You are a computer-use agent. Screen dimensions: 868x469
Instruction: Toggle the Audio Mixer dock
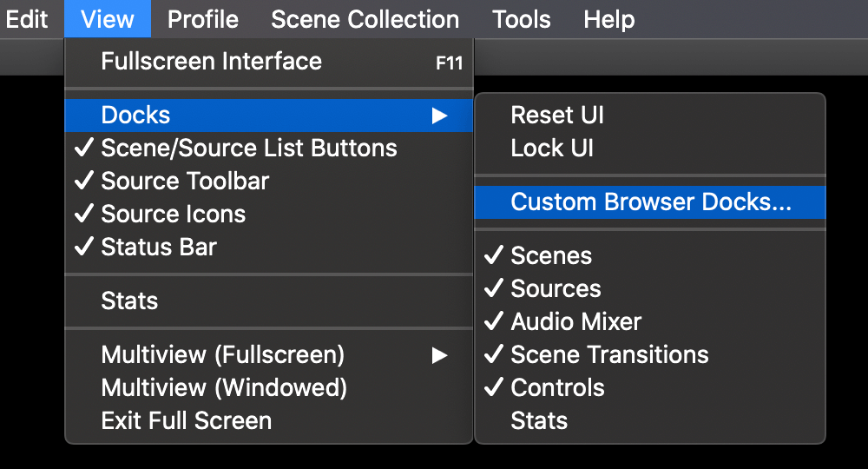click(575, 322)
